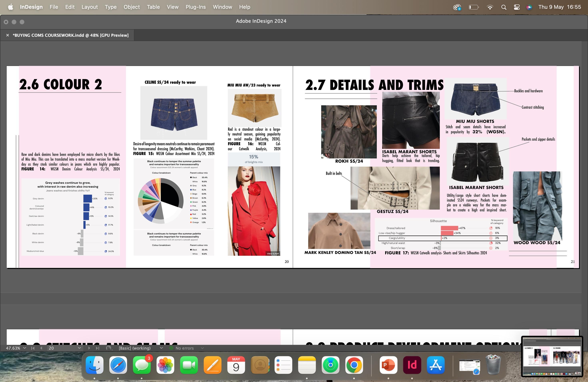Open the preflight No errors options chevron
The height and width of the screenshot is (382, 588).
(x=202, y=348)
